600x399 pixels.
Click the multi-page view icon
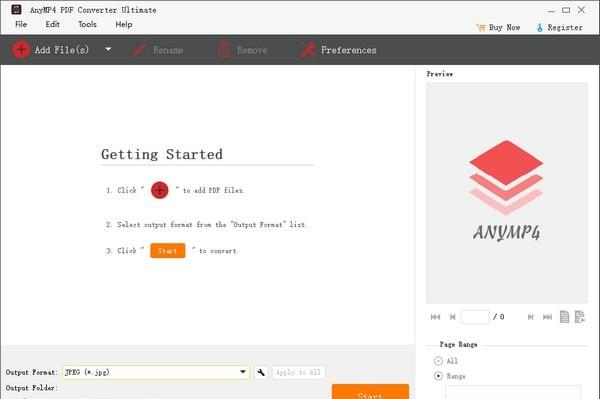pos(580,317)
